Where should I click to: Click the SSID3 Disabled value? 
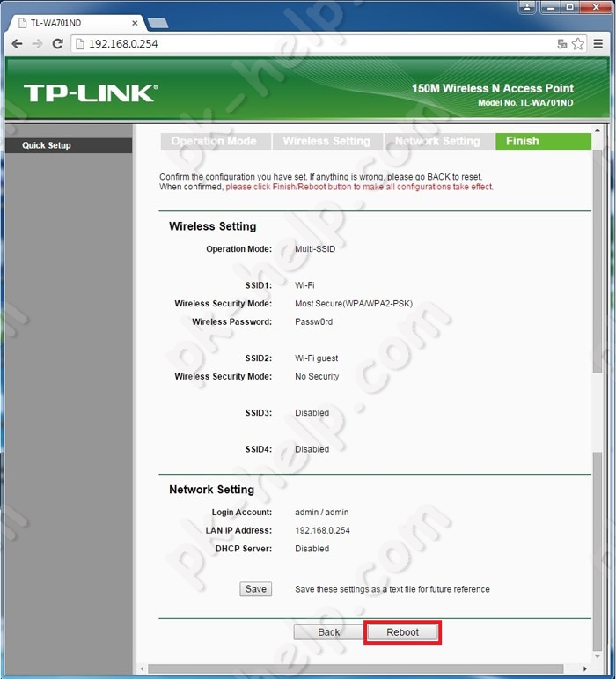pos(312,413)
